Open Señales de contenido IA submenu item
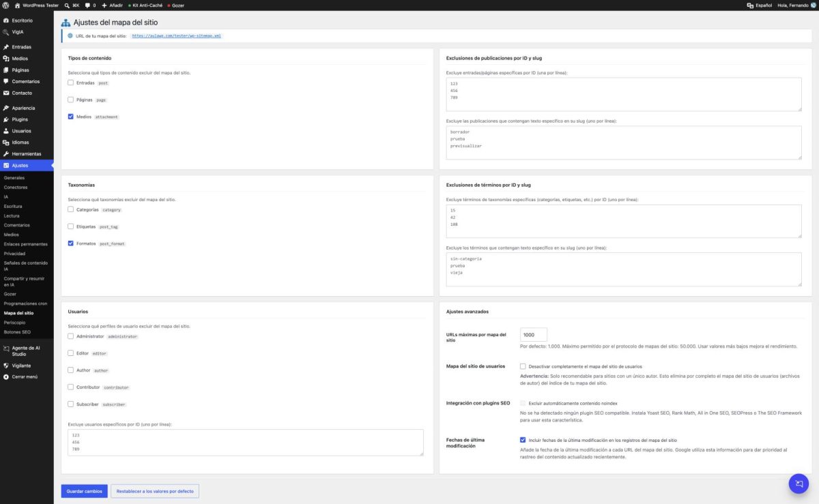The image size is (819, 504). 25,266
